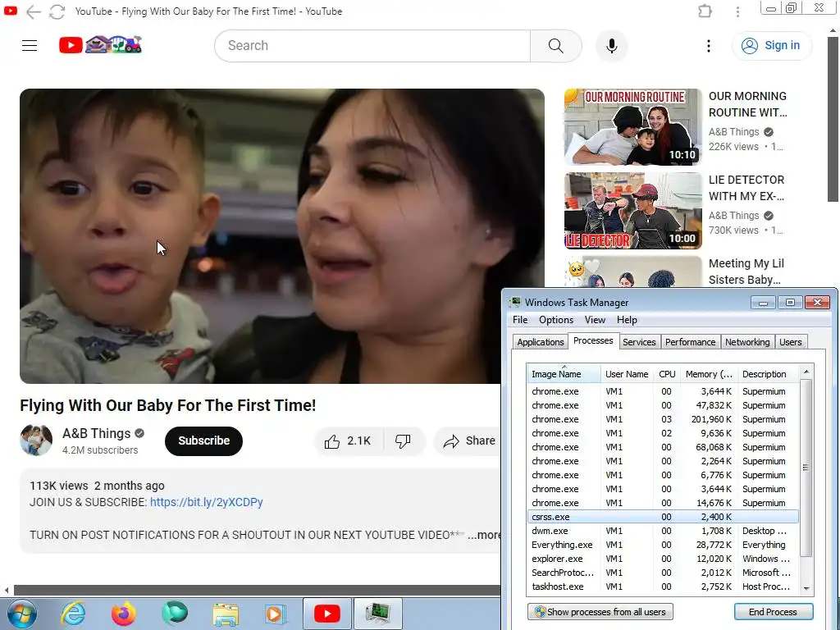Viewport: 840px width, 630px height.
Task: Click the browser back arrow
Action: (x=33, y=11)
